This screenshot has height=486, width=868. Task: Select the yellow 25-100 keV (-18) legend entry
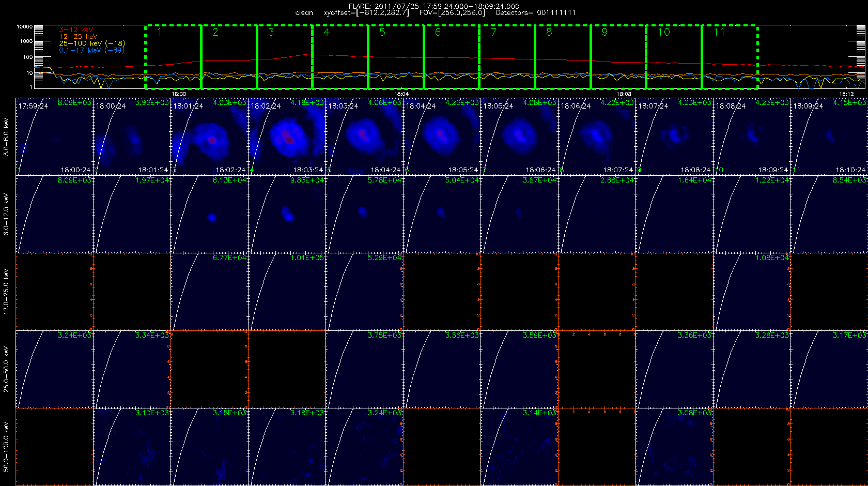pyautogui.click(x=92, y=43)
